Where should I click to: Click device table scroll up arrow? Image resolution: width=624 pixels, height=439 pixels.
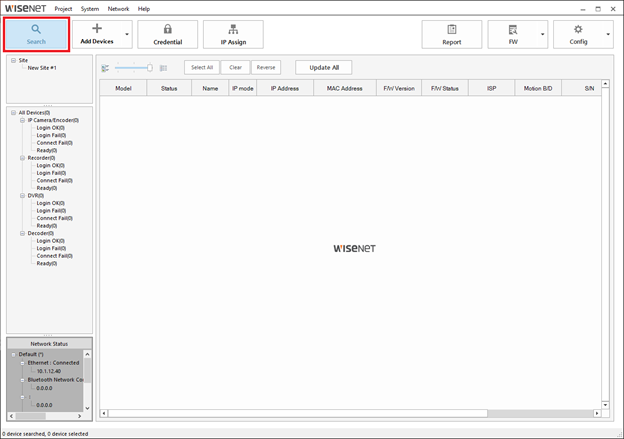(605, 84)
